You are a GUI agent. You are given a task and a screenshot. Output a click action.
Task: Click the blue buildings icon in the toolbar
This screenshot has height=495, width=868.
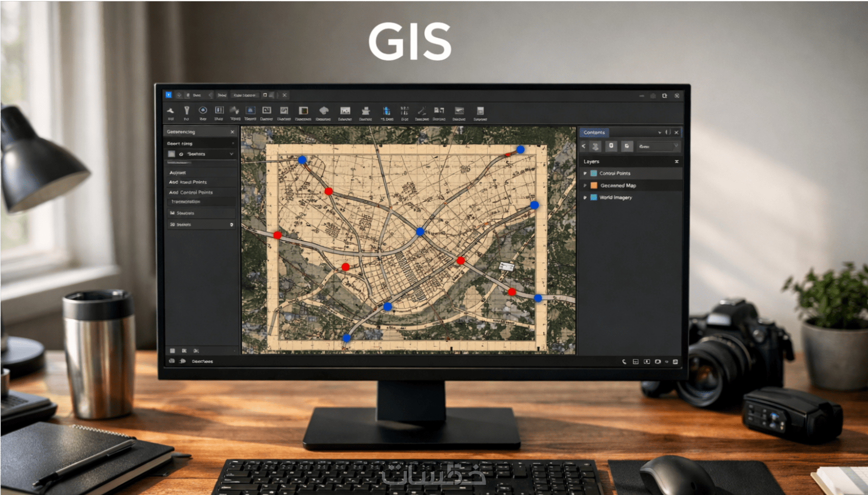[387, 111]
